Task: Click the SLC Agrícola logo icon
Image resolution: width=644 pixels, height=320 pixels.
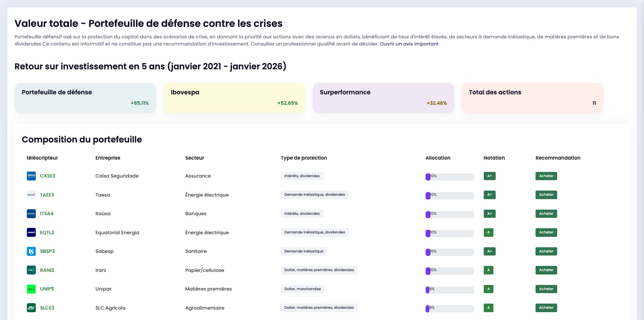Action: pyautogui.click(x=31, y=308)
